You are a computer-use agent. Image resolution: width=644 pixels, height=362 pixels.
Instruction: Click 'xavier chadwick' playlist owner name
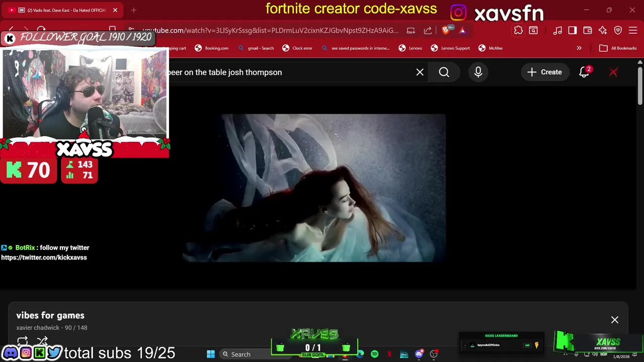tap(38, 328)
